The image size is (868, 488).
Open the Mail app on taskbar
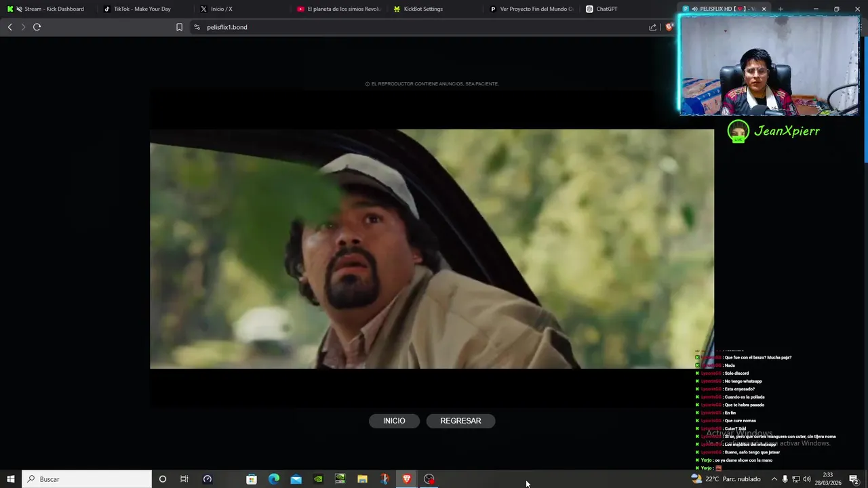coord(296,479)
